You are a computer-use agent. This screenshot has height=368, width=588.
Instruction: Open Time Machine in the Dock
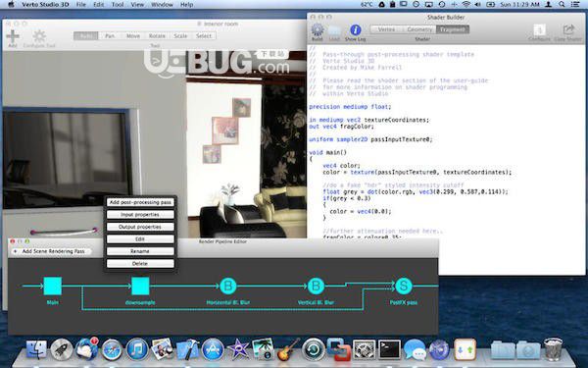coord(314,349)
